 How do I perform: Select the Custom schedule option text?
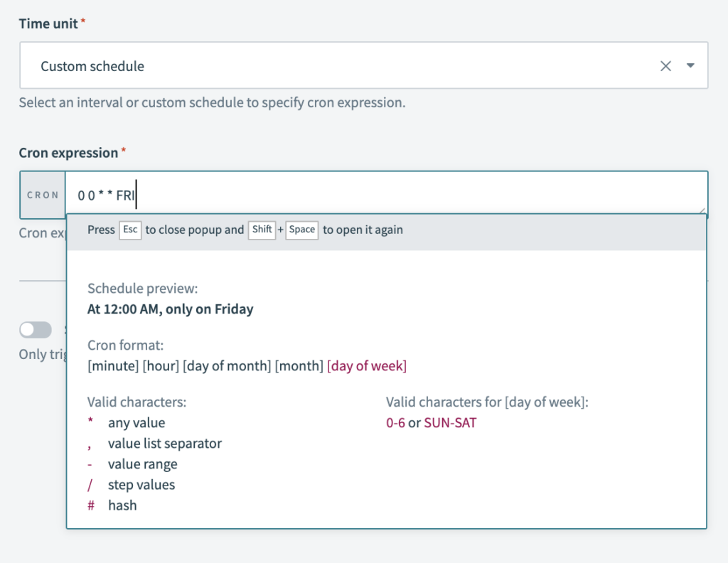click(x=92, y=65)
